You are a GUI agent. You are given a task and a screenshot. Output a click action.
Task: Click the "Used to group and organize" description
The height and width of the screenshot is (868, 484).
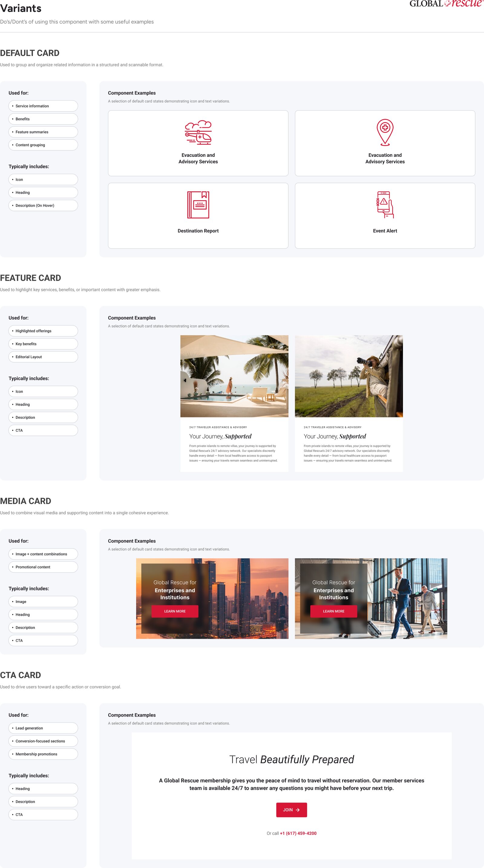(x=81, y=65)
